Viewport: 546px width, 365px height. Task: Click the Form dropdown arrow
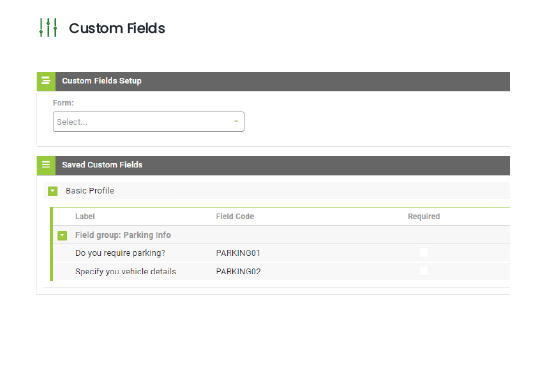236,121
